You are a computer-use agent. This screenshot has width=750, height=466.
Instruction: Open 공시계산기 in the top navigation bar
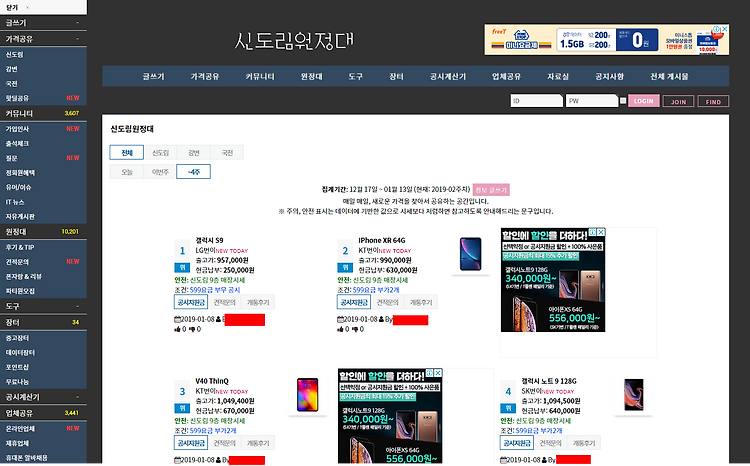pos(448,77)
